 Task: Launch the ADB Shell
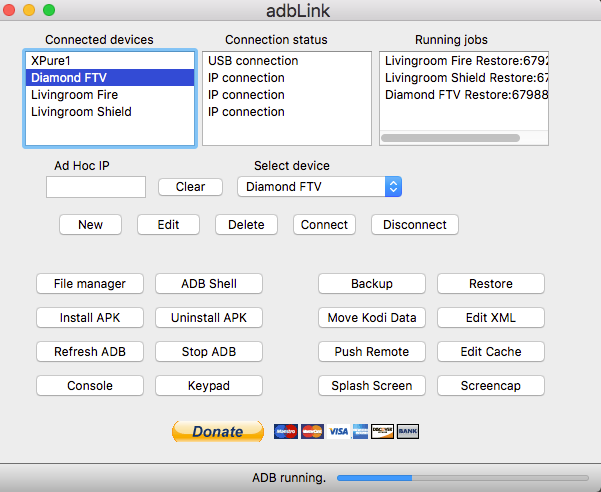click(x=209, y=284)
